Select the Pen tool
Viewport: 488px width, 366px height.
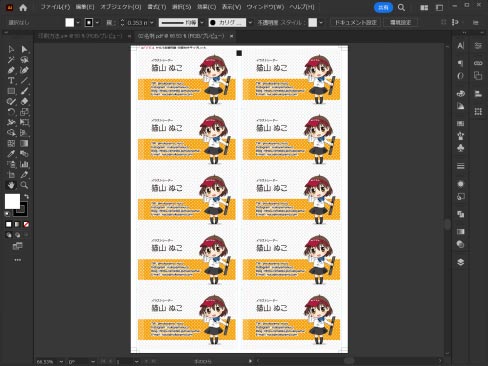[11, 70]
